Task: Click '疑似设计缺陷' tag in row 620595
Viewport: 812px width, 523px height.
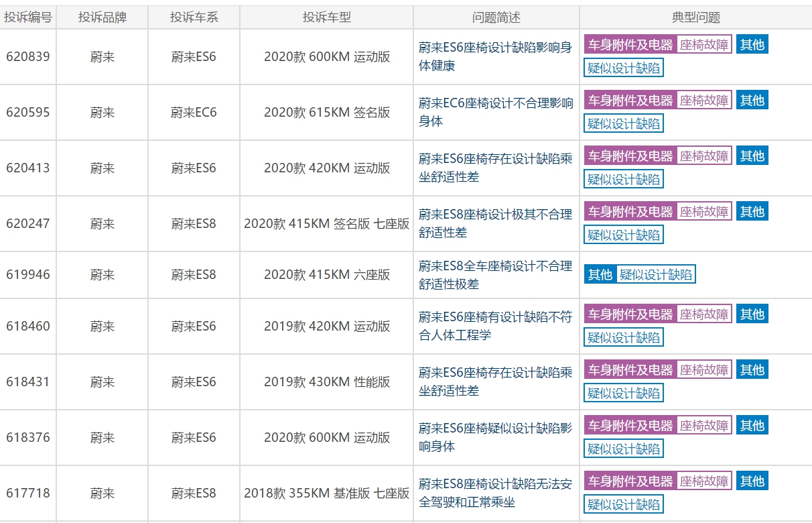Action: [624, 123]
